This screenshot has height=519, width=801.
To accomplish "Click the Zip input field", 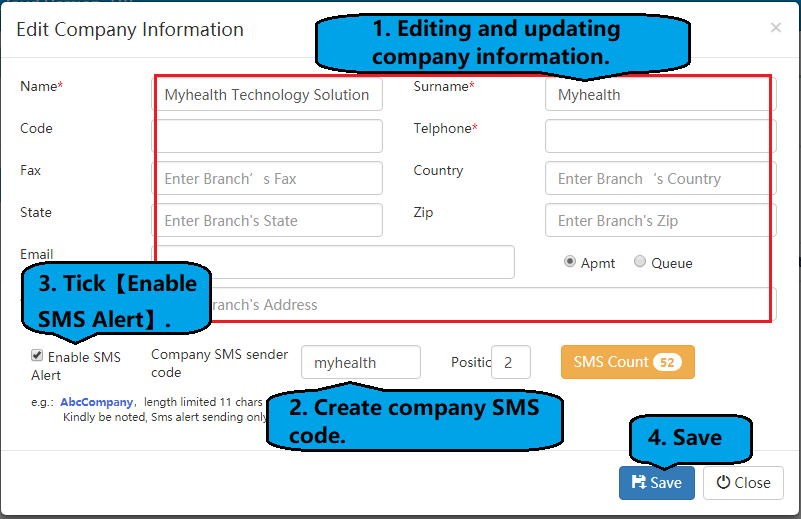I will pyautogui.click(x=659, y=220).
